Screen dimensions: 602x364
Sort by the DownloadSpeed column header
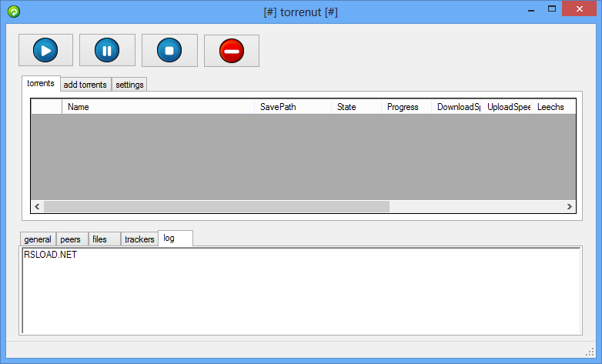(457, 107)
